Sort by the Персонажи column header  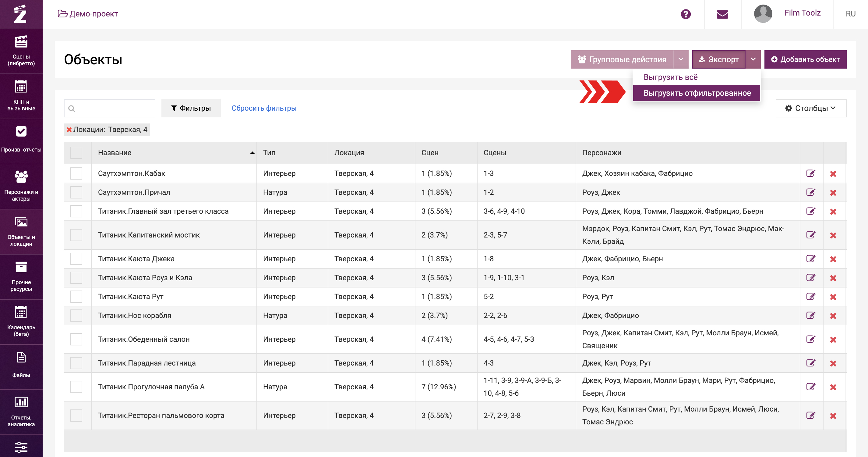point(688,153)
